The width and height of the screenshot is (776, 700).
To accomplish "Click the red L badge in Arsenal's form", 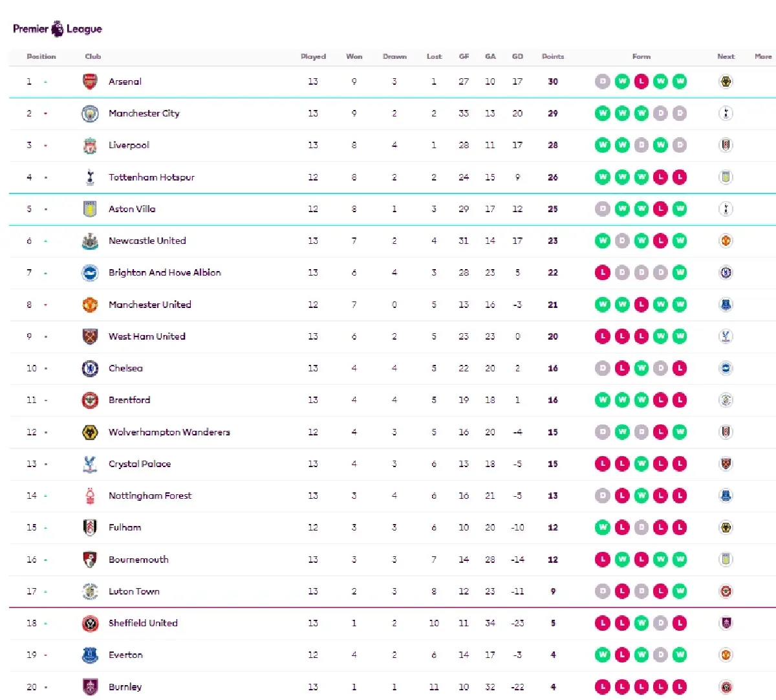I will point(641,82).
